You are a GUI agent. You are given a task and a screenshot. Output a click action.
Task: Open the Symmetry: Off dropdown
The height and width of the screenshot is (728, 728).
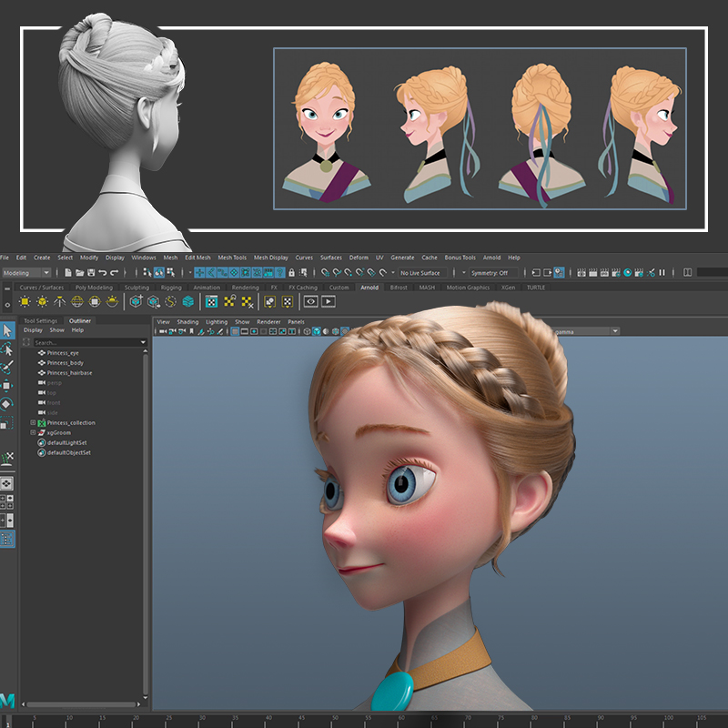(493, 272)
